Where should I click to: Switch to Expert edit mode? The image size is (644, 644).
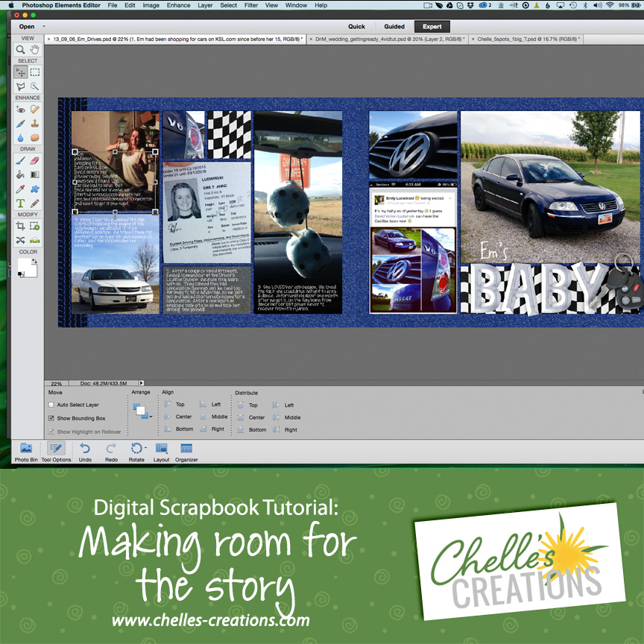pos(432,26)
